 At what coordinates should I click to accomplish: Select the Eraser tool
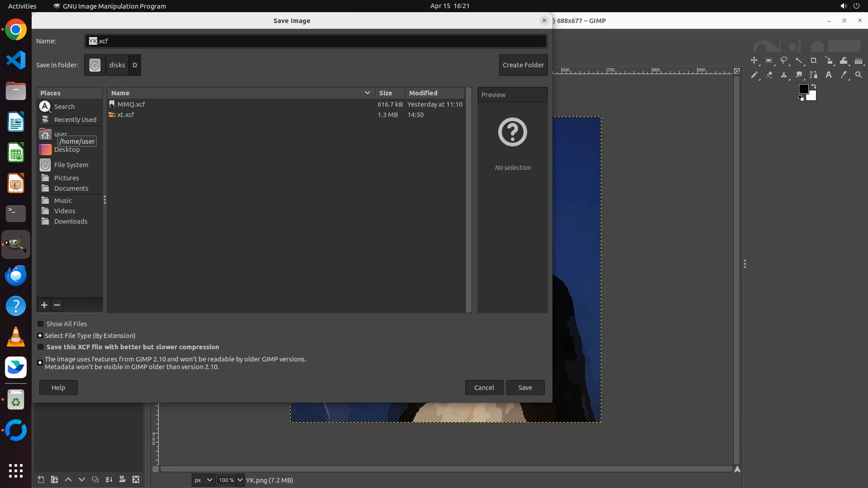tap(769, 75)
